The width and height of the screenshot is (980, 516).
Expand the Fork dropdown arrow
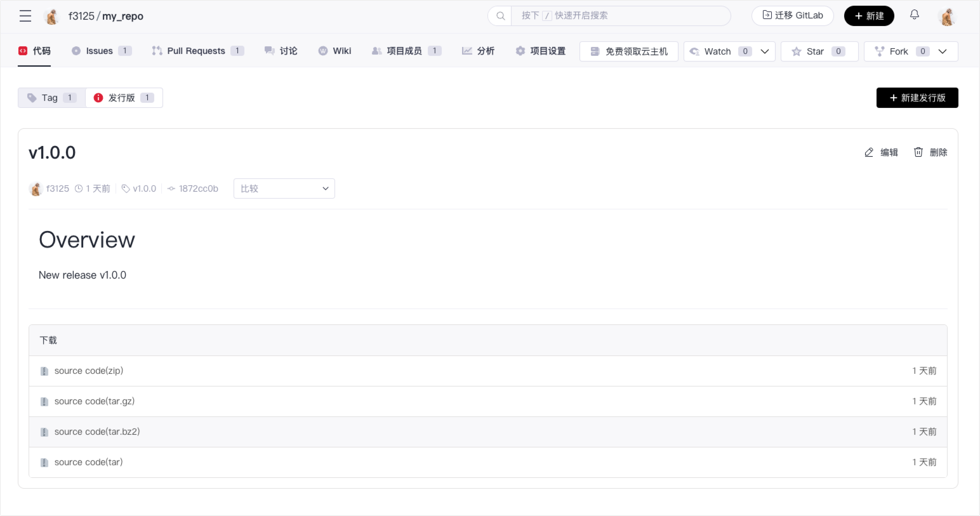click(x=943, y=51)
